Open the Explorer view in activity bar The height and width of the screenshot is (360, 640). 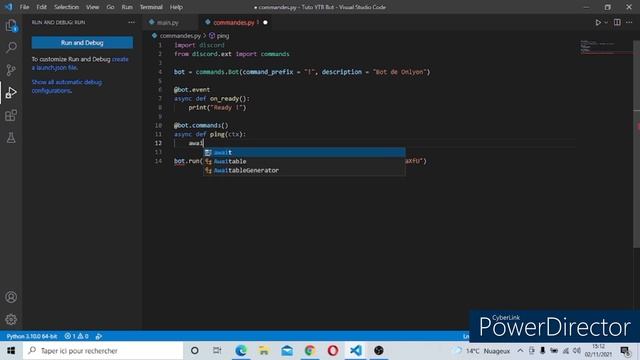11,25
